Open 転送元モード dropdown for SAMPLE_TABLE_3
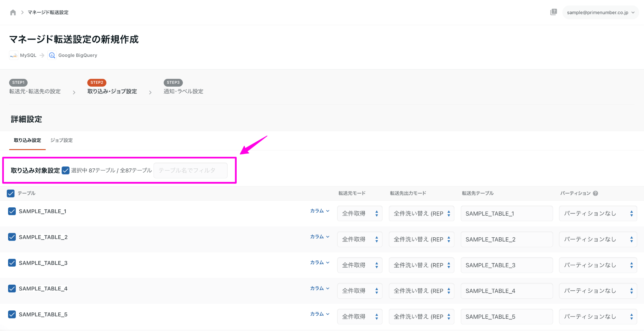Screen dimensions: 644x331 click(360, 265)
